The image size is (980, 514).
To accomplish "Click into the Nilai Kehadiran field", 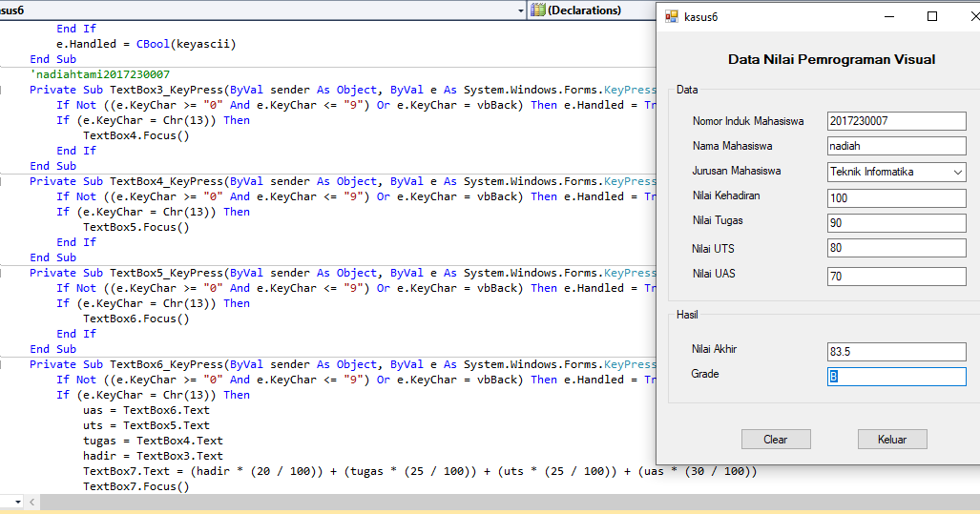I will [896, 198].
